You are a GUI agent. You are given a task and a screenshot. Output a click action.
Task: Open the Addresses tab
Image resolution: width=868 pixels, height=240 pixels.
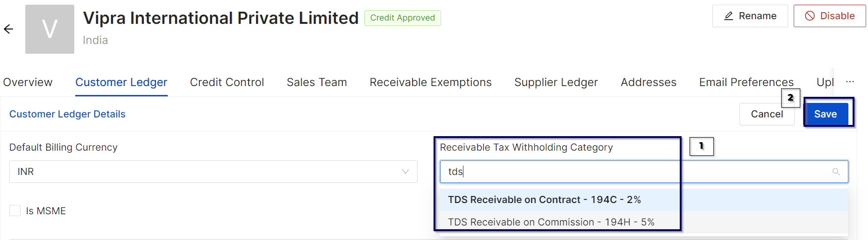(x=648, y=82)
